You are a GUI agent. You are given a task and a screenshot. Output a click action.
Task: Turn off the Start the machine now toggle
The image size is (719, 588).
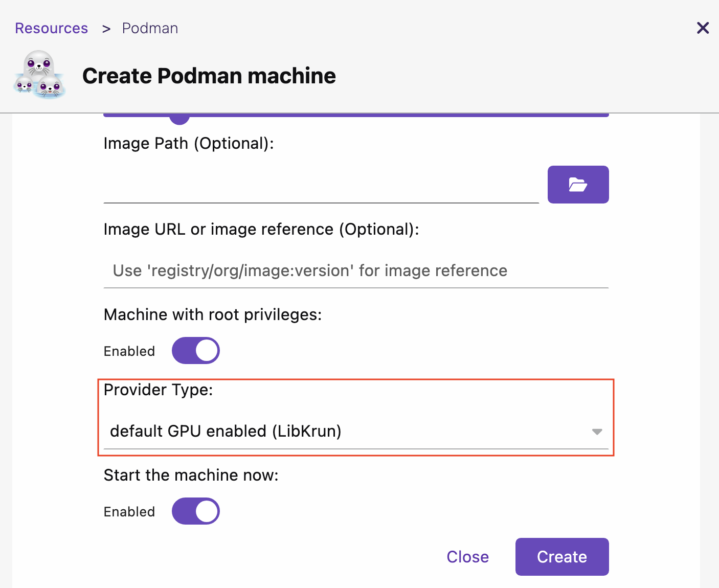pyautogui.click(x=196, y=511)
